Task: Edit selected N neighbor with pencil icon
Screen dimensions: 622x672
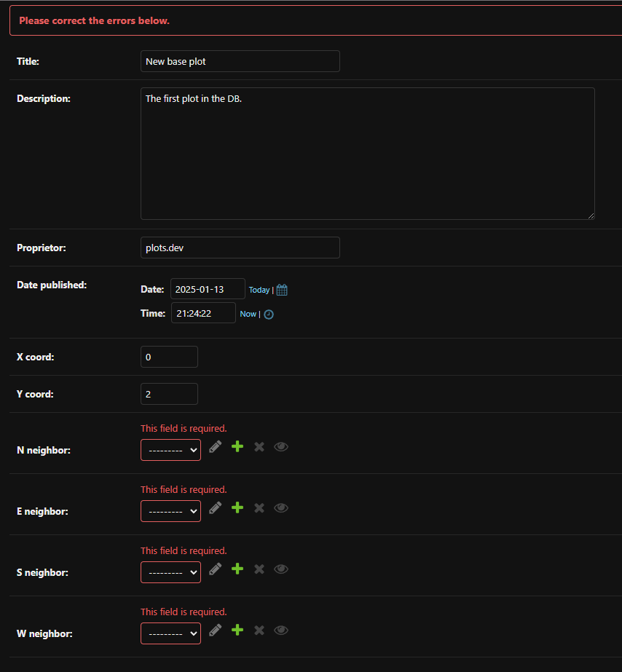Action: point(215,446)
